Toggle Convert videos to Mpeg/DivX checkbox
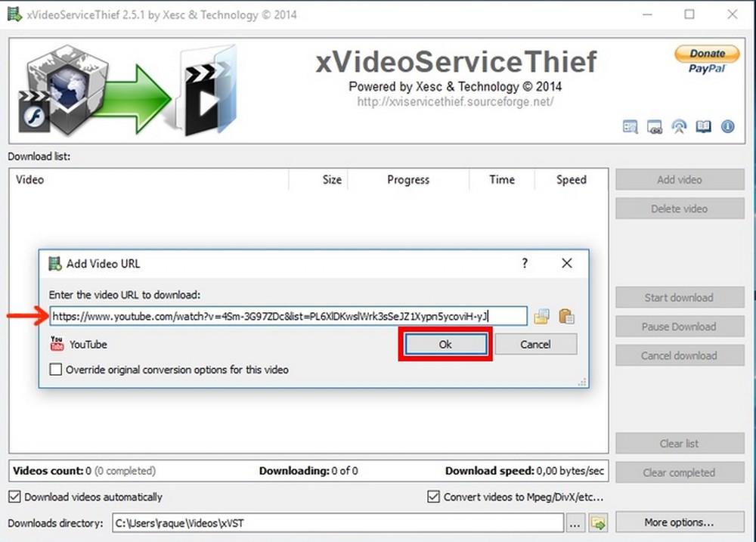The image size is (756, 542). pyautogui.click(x=433, y=497)
